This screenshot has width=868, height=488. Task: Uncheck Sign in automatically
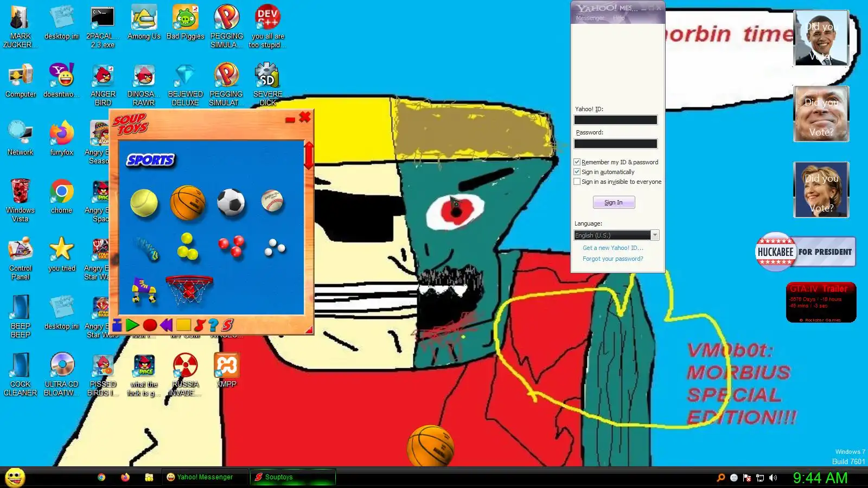577,172
